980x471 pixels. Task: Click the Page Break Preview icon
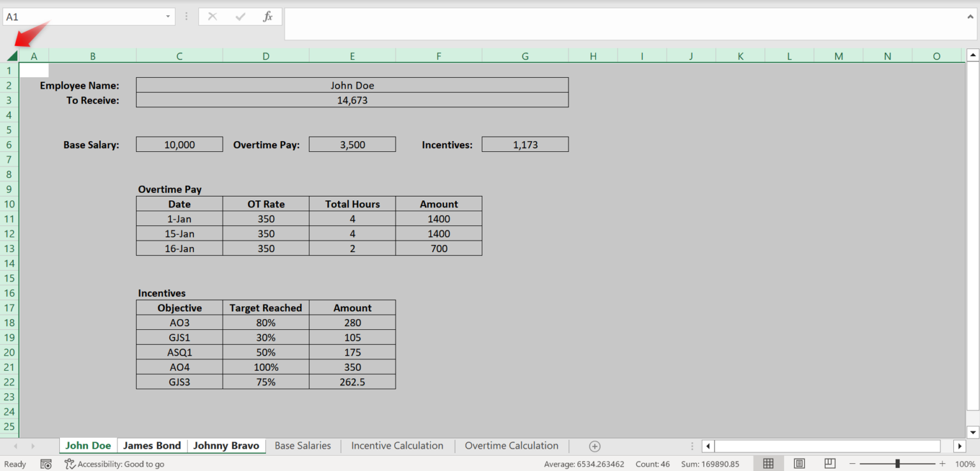829,463
